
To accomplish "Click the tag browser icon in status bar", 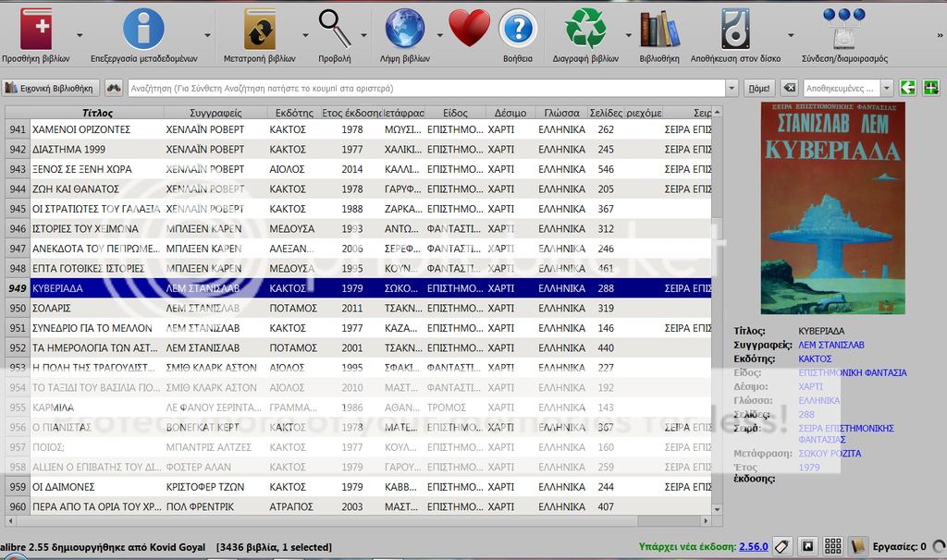I will point(781,547).
